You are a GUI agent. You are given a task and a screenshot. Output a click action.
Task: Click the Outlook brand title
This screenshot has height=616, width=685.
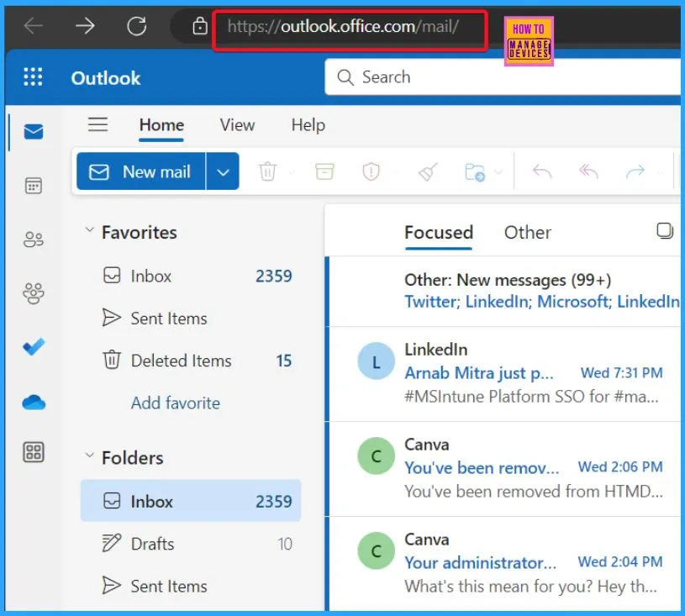(106, 78)
